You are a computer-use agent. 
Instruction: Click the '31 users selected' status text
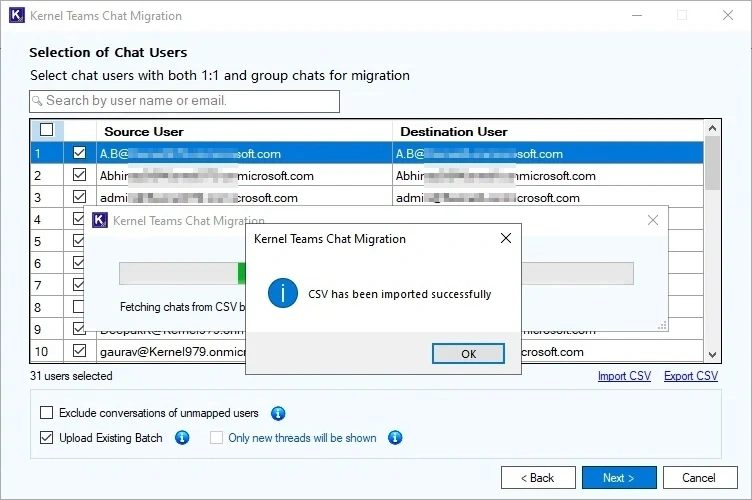tap(71, 376)
